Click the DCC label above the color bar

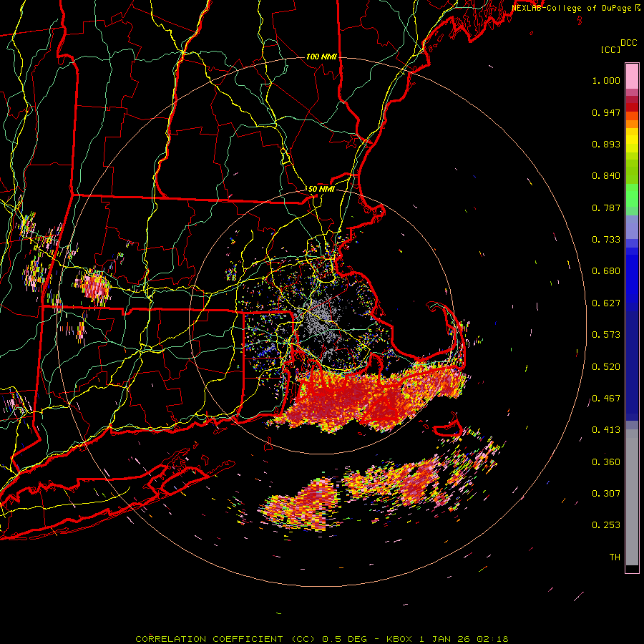pyautogui.click(x=629, y=43)
